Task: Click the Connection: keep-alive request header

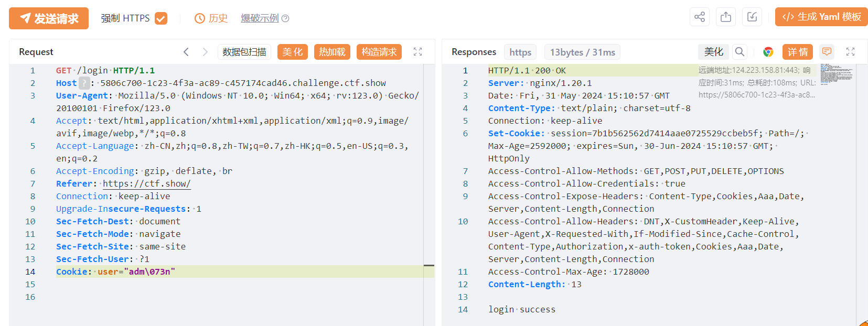Action: (x=113, y=196)
